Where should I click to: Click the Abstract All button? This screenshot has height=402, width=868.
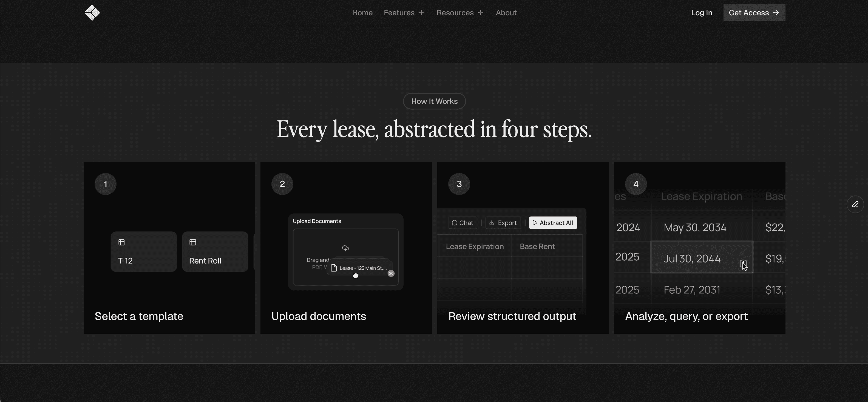click(553, 223)
